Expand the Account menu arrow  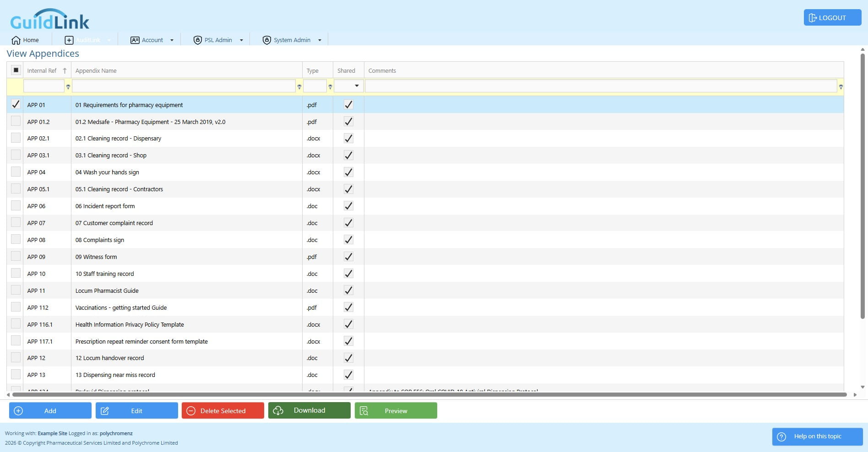coord(172,40)
